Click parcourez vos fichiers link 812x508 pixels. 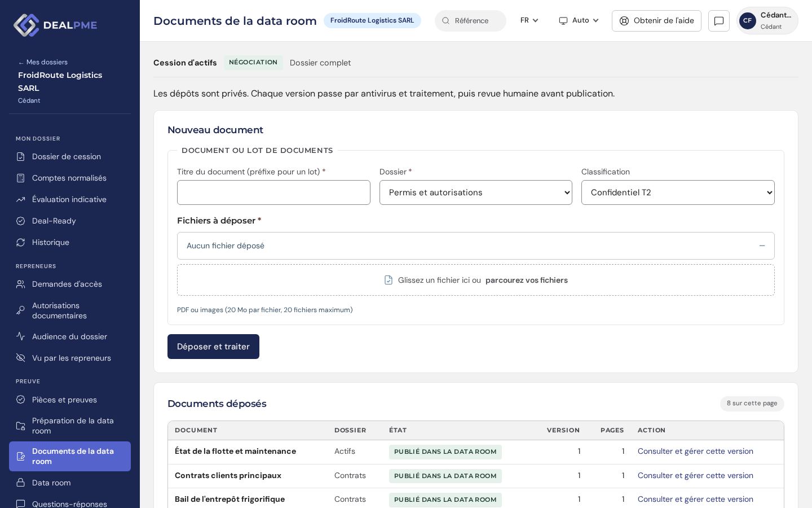(x=527, y=280)
